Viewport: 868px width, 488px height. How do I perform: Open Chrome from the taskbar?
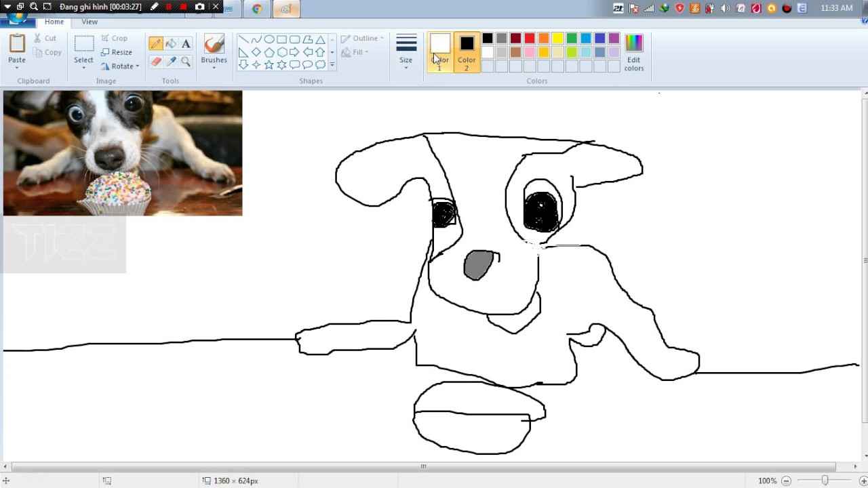click(257, 9)
